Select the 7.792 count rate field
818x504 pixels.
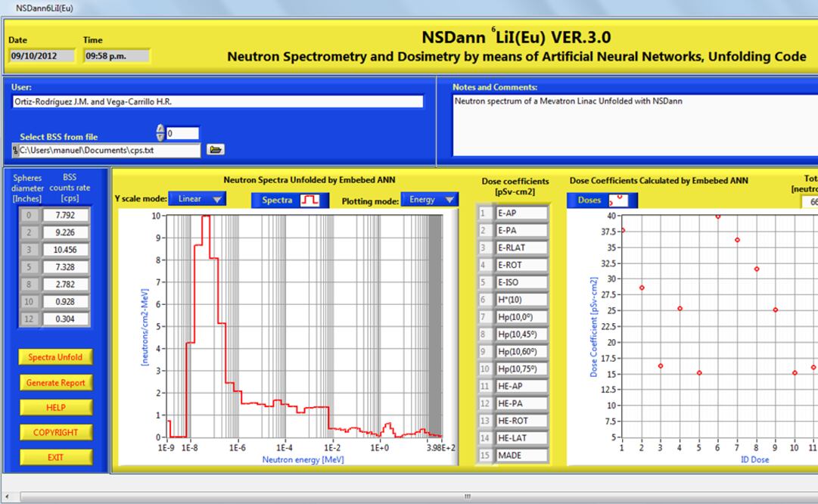[x=64, y=215]
